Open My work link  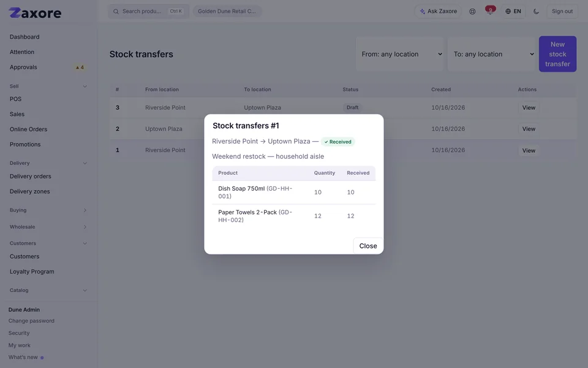tap(19, 345)
